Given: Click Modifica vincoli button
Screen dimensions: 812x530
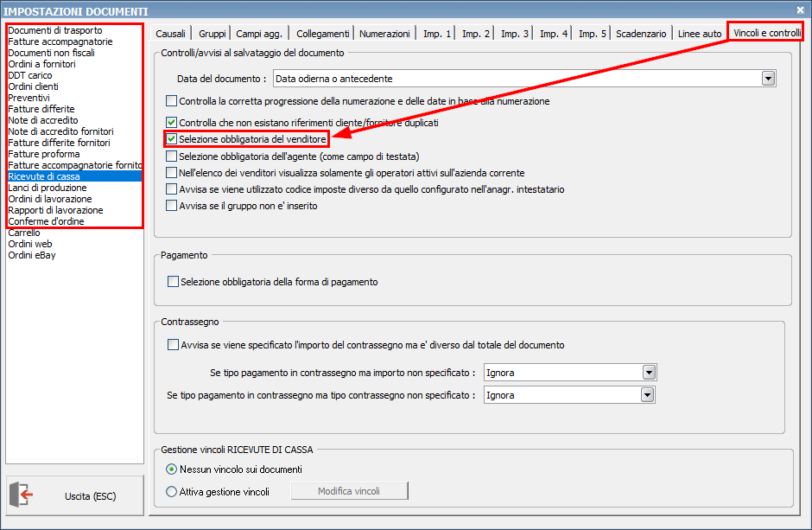Looking at the screenshot, I should pyautogui.click(x=349, y=490).
